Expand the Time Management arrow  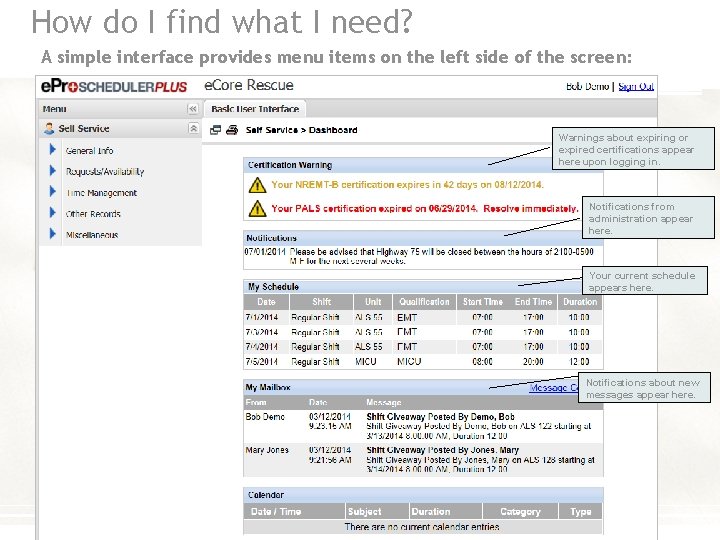pyautogui.click(x=52, y=191)
